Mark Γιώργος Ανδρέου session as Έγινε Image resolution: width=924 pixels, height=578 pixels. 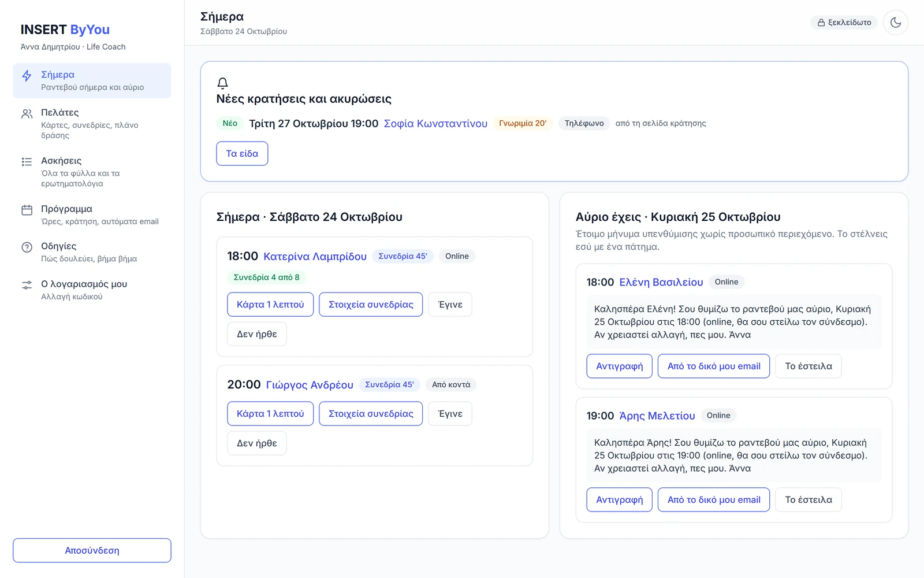pos(450,414)
